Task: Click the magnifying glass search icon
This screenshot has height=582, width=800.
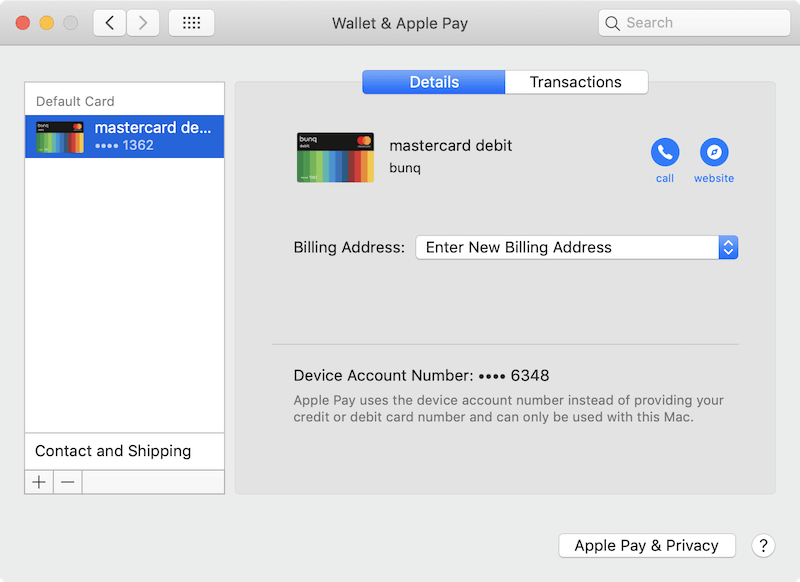Action: 613,23
